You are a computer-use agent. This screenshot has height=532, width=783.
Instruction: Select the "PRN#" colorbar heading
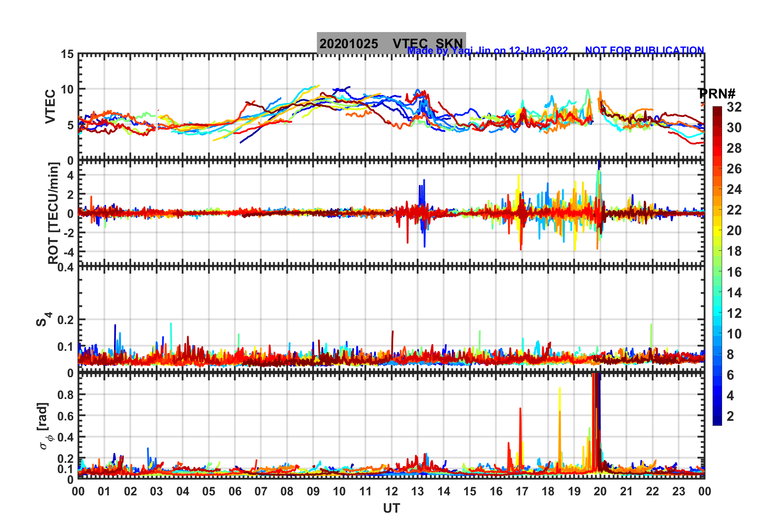717,93
